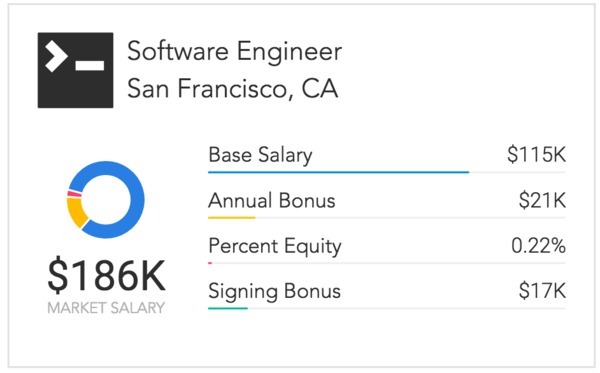
Task: Click the $17K signing bonus value
Action: (x=542, y=291)
